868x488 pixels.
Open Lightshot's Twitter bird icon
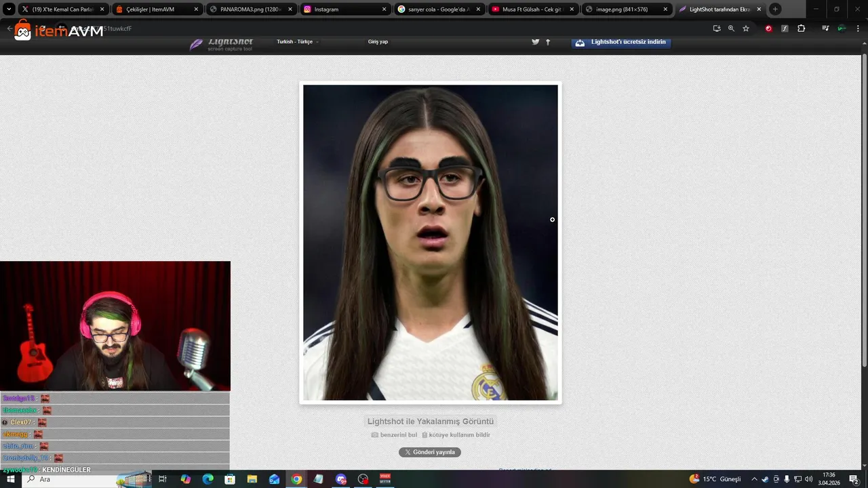[x=535, y=42]
